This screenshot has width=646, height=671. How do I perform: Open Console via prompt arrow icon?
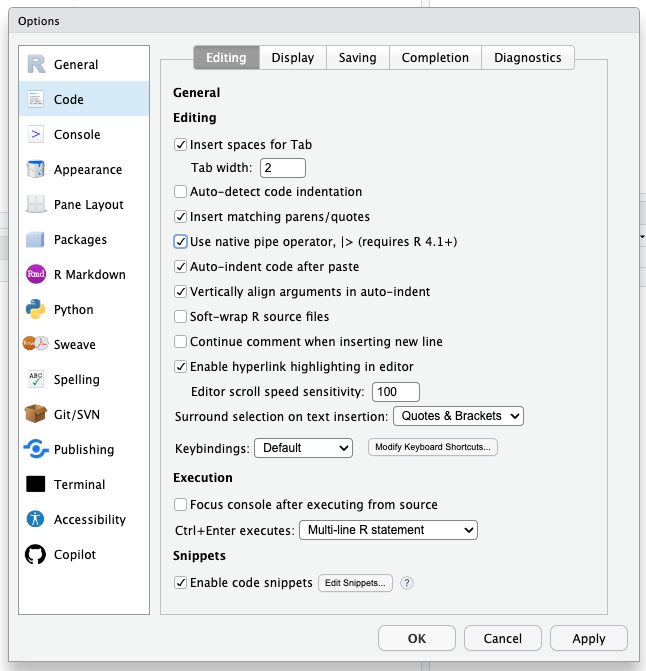coord(36,134)
